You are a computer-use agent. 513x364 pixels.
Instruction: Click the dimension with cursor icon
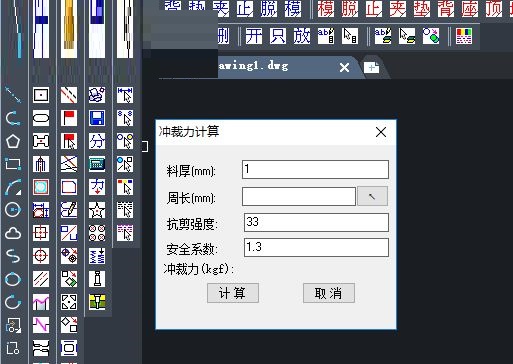pos(125,95)
